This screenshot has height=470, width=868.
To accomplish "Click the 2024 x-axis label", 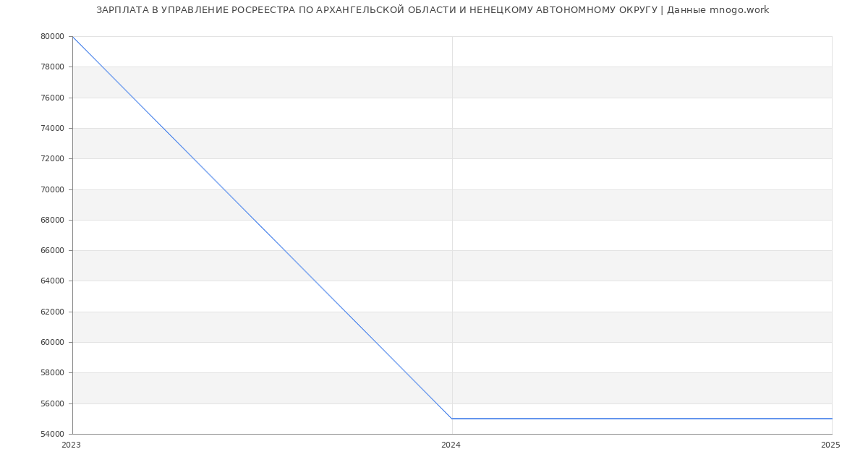I will [451, 445].
